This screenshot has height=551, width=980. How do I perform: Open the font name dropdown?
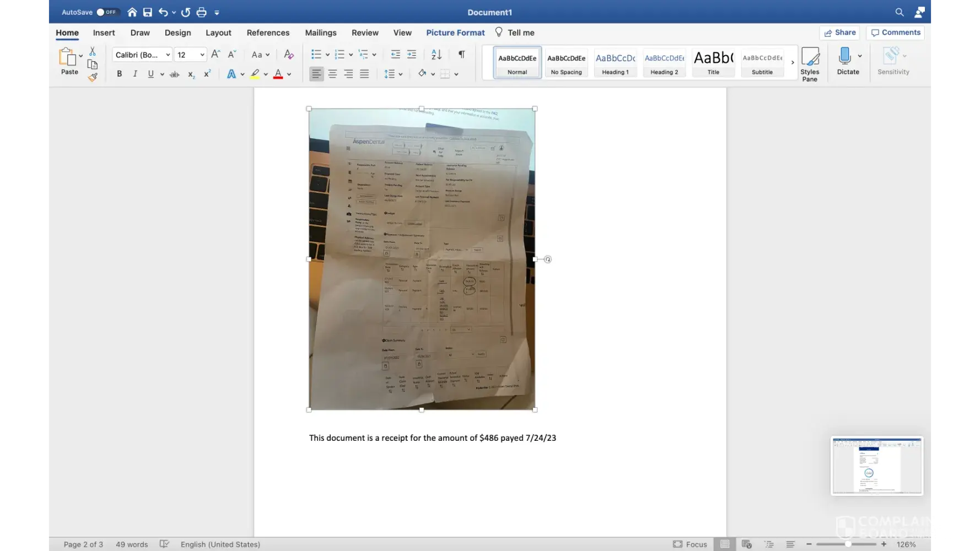coord(168,55)
